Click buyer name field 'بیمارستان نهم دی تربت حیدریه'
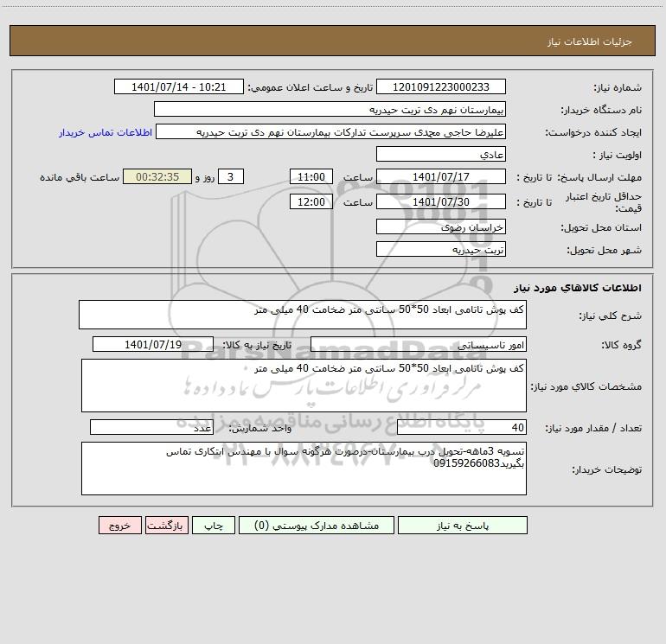Viewport: 666px width, 644px height. click(330, 109)
